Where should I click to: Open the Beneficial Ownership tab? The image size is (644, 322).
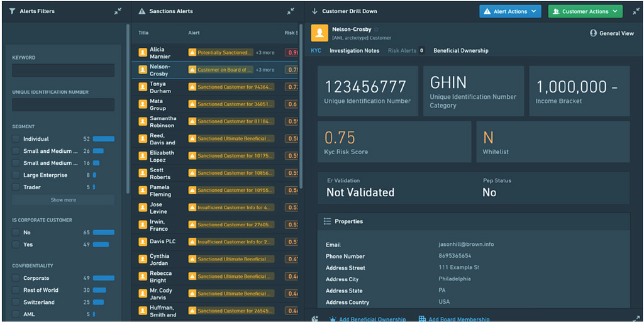click(x=461, y=50)
